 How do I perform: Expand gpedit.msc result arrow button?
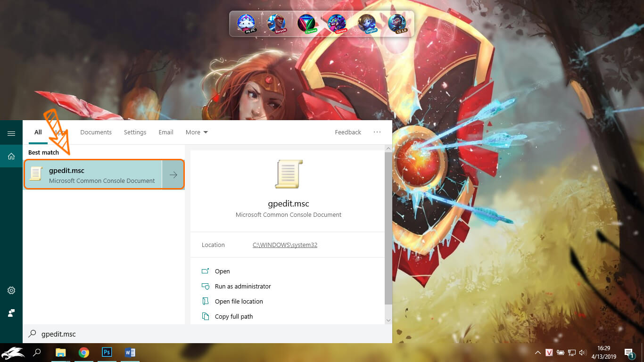coord(173,175)
